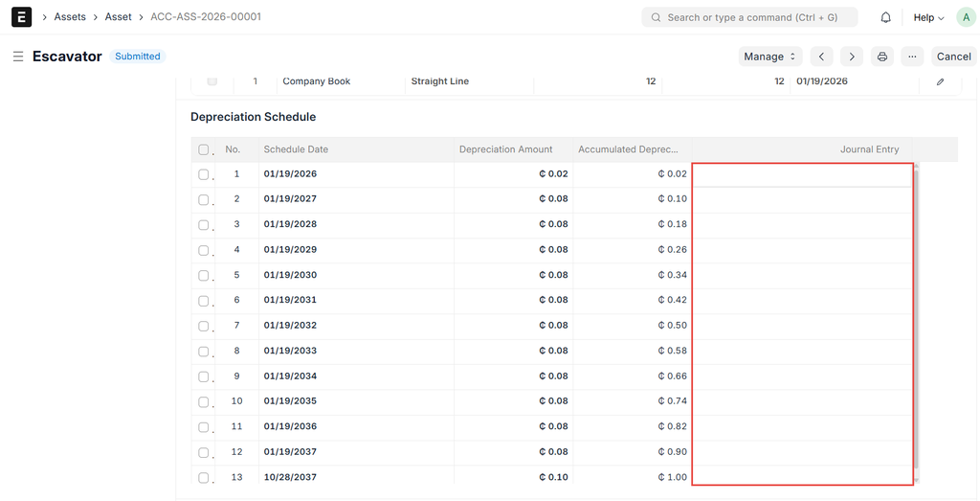Toggle the sidebar hamburger menu
The width and height of the screenshot is (980, 501).
point(17,57)
